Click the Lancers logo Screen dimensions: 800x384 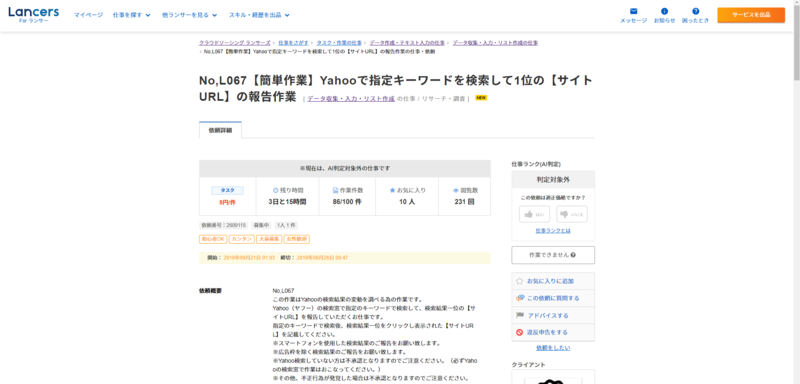(33, 14)
